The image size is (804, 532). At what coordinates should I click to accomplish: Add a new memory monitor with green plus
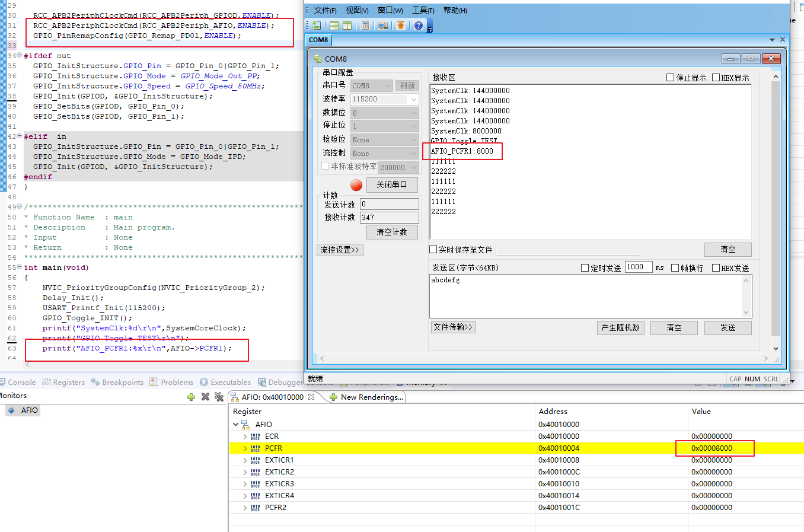[x=191, y=397]
